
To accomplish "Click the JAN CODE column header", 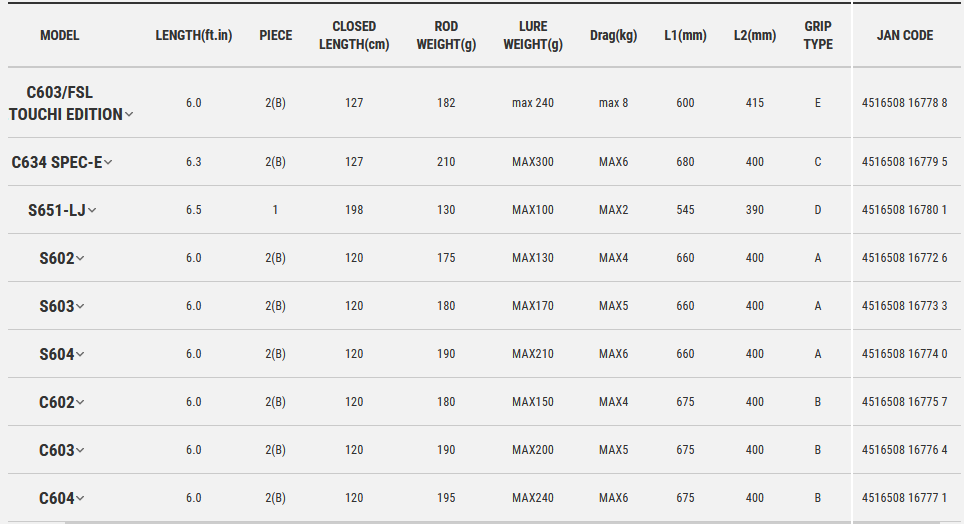I will point(905,35).
